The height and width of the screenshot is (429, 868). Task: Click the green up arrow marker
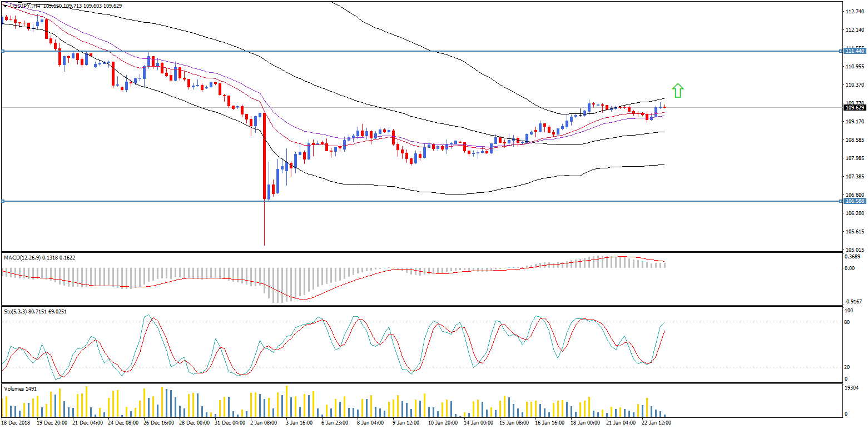(677, 91)
